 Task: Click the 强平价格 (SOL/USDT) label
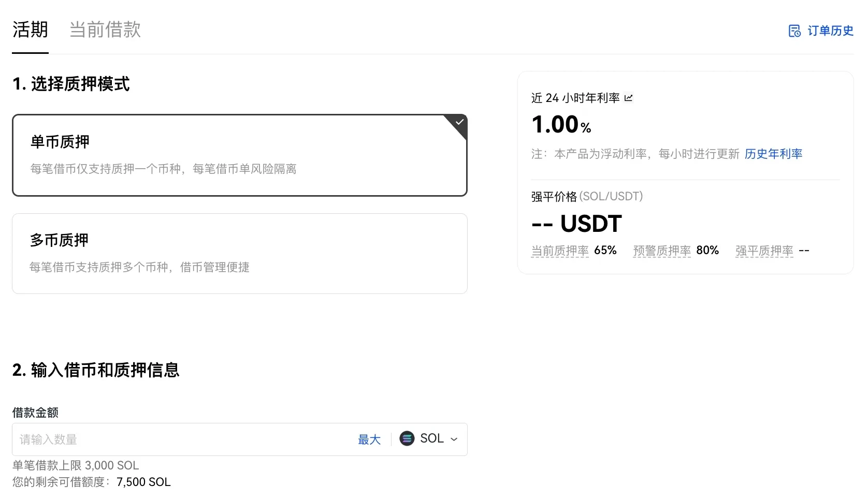587,197
